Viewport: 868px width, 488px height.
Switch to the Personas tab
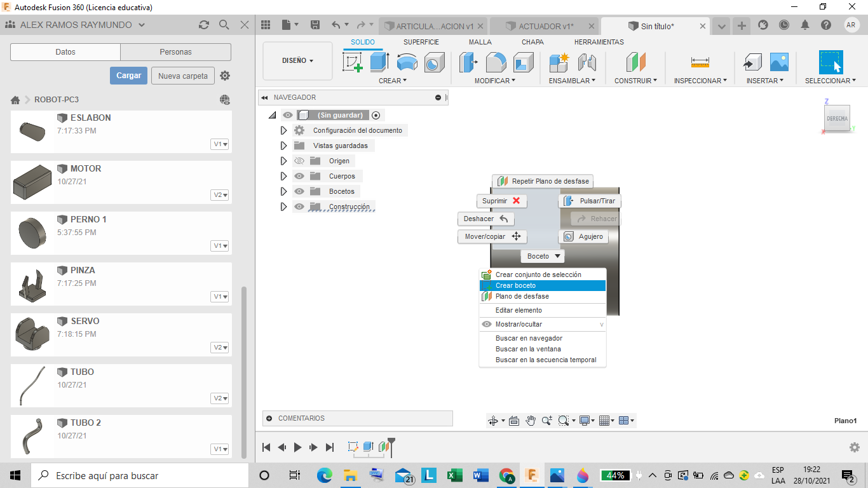[x=176, y=52]
